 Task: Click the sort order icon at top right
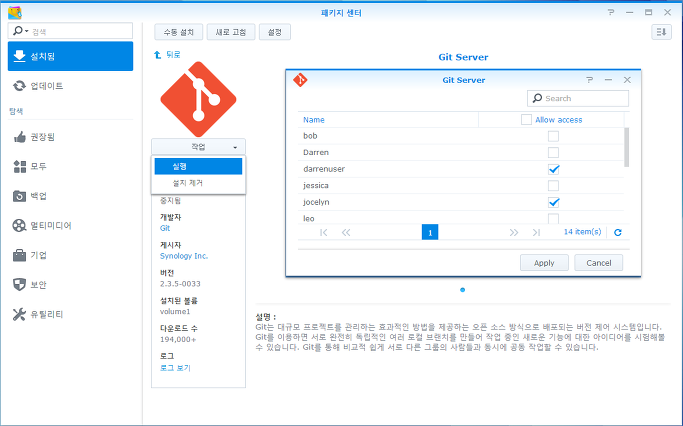[661, 32]
